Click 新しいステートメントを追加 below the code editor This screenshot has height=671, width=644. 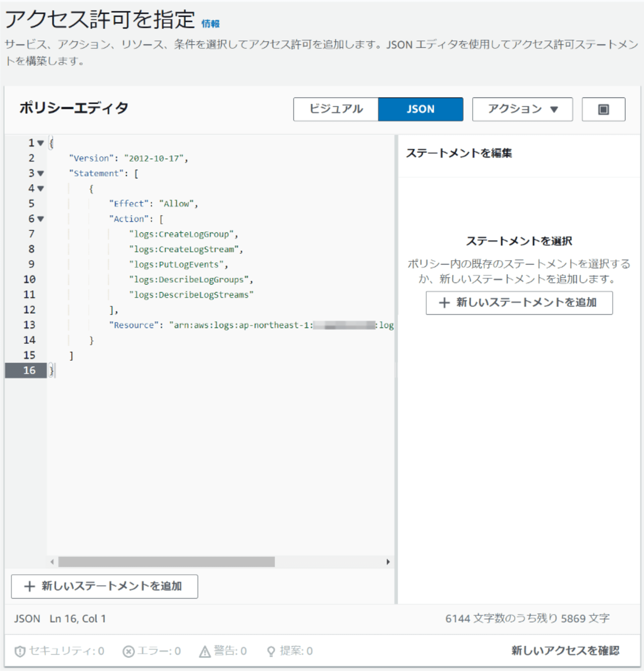click(x=104, y=586)
